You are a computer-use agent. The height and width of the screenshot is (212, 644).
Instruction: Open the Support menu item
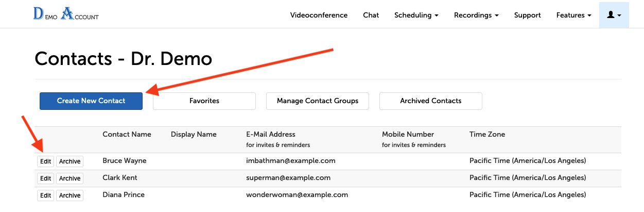pyautogui.click(x=527, y=15)
